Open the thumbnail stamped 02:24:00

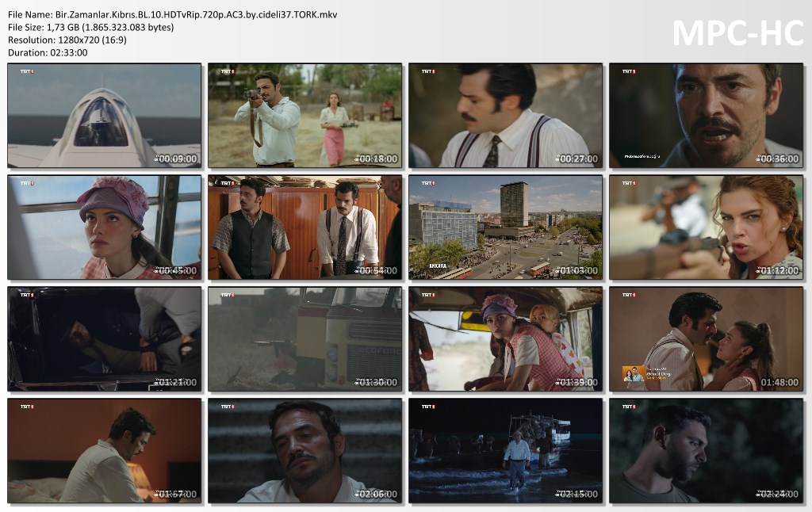point(706,451)
